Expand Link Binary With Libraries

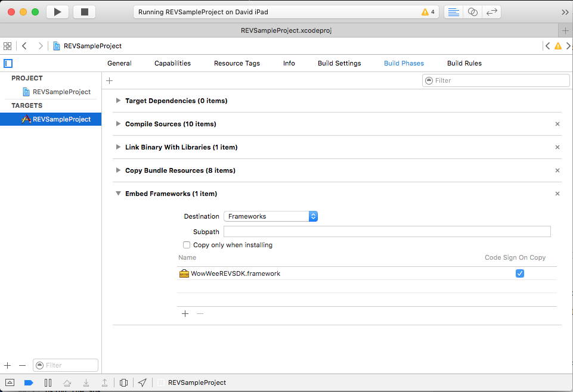pos(118,147)
